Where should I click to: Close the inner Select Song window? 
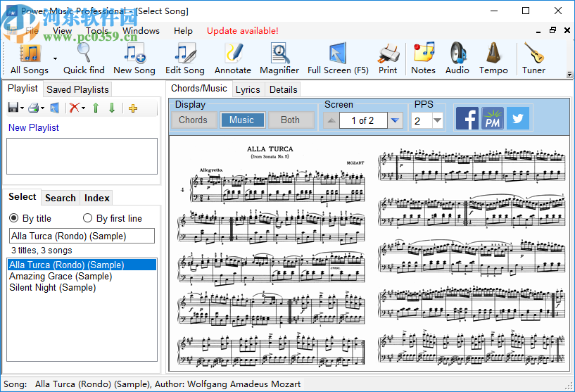tap(567, 31)
